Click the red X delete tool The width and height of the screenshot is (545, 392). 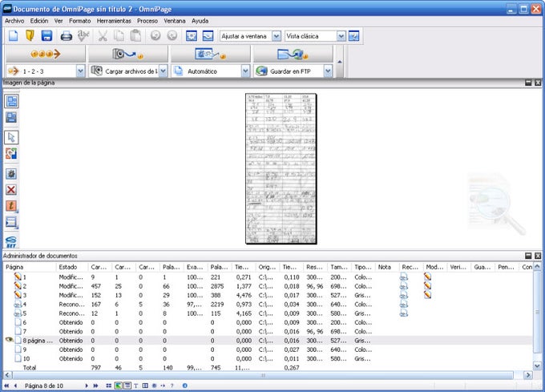11,189
